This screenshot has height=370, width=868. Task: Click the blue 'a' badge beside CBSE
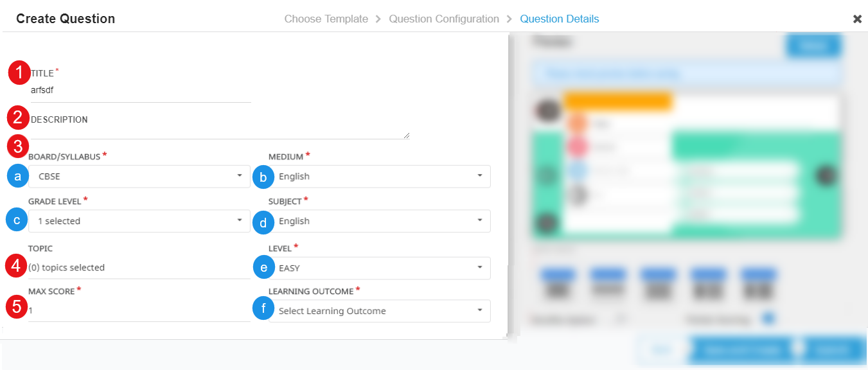pos(17,176)
